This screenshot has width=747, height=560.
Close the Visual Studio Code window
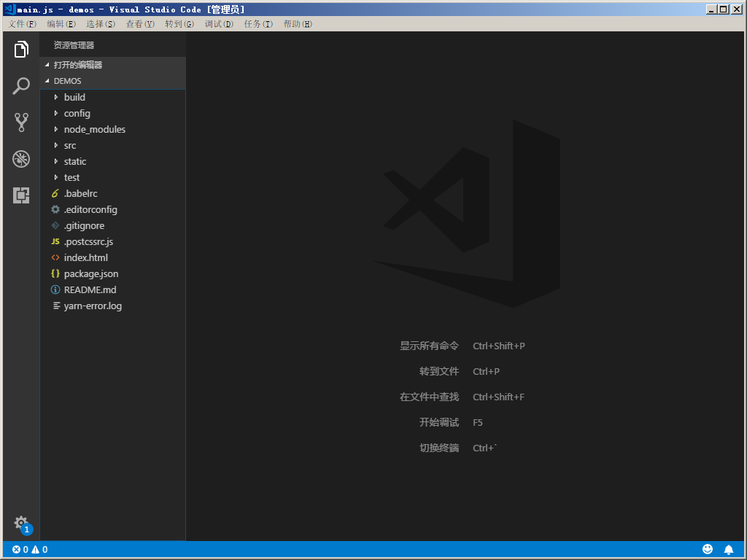click(737, 9)
